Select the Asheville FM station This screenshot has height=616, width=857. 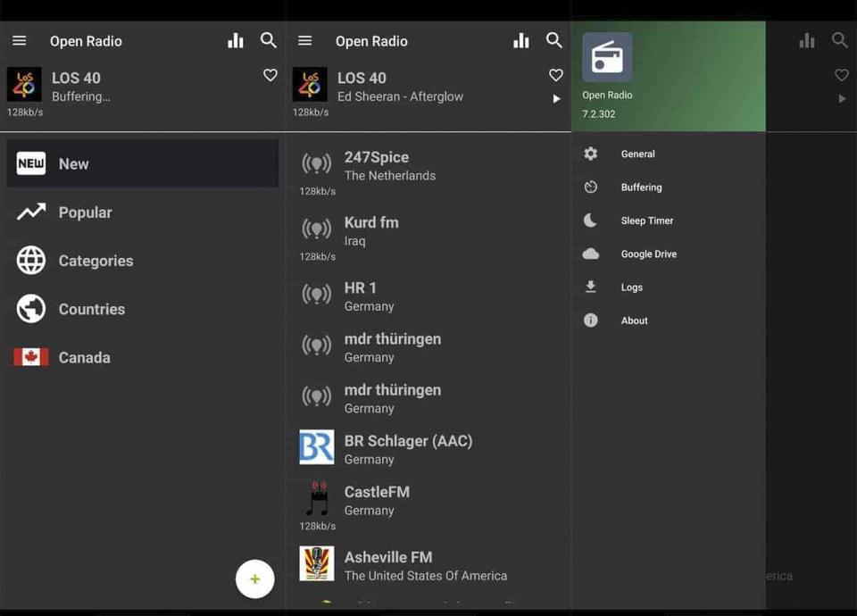tap(428, 566)
